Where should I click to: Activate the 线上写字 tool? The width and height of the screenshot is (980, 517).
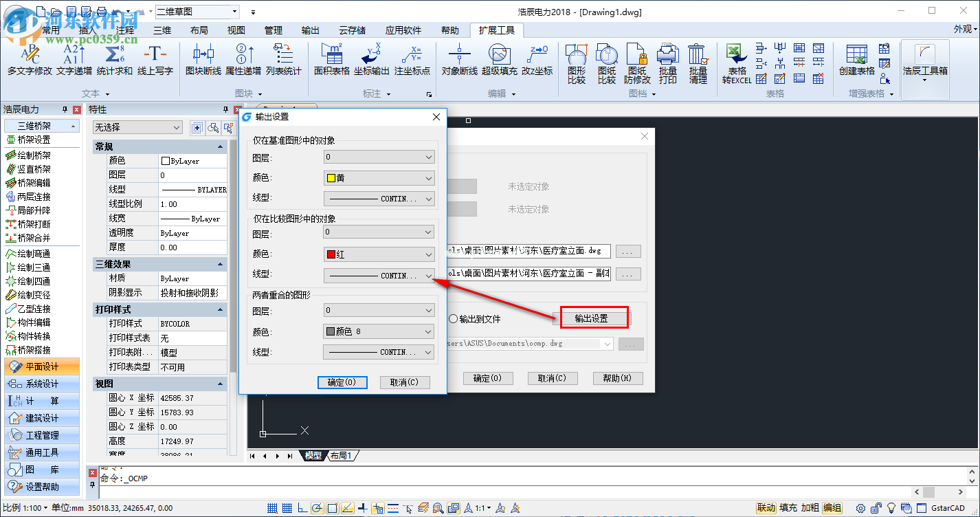(x=155, y=60)
